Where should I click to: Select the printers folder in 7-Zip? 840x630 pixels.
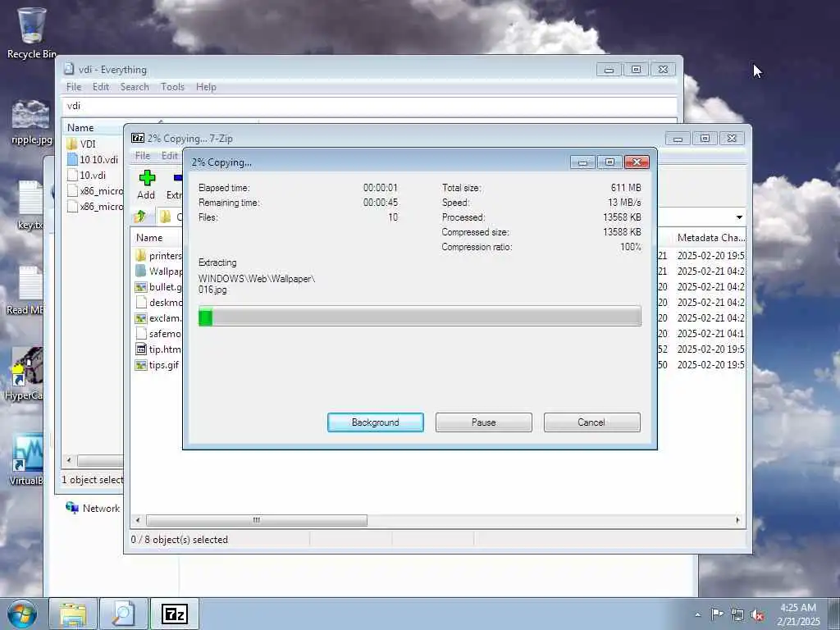pos(158,256)
